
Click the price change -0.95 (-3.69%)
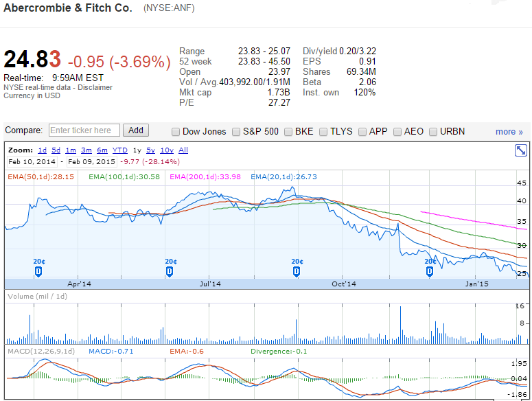(x=119, y=62)
